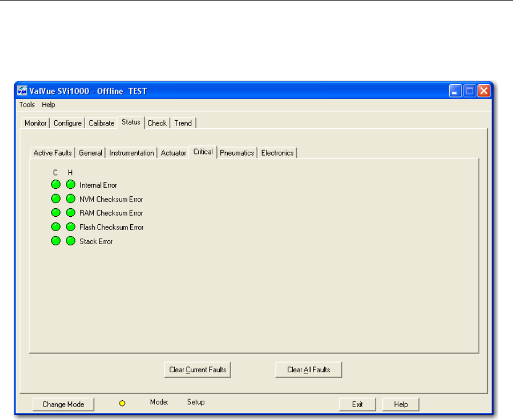Open the Actuator sub-tab

tap(173, 153)
